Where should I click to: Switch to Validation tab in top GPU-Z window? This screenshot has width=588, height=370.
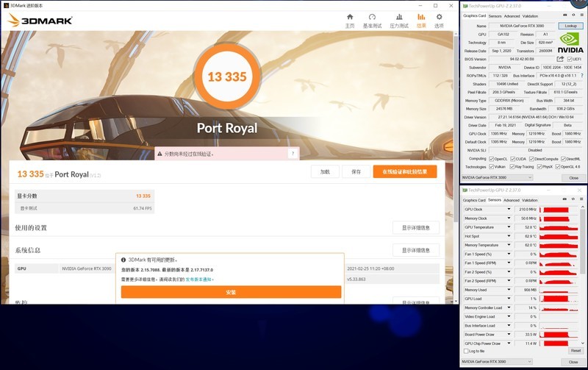coord(530,16)
